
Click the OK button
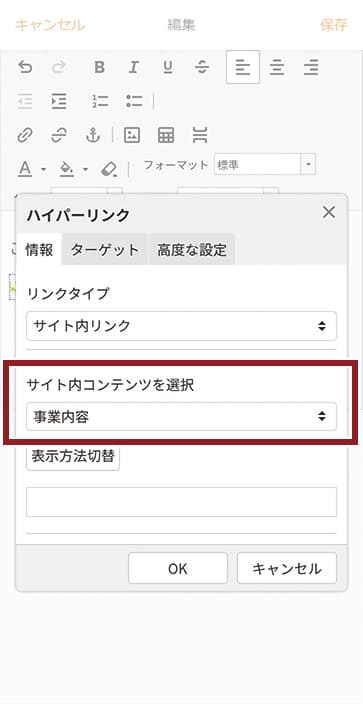(x=178, y=568)
